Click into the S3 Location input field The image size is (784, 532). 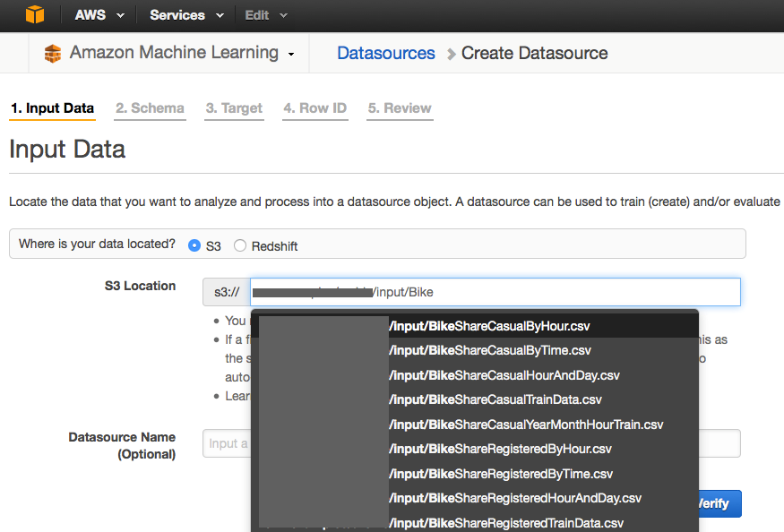click(495, 292)
